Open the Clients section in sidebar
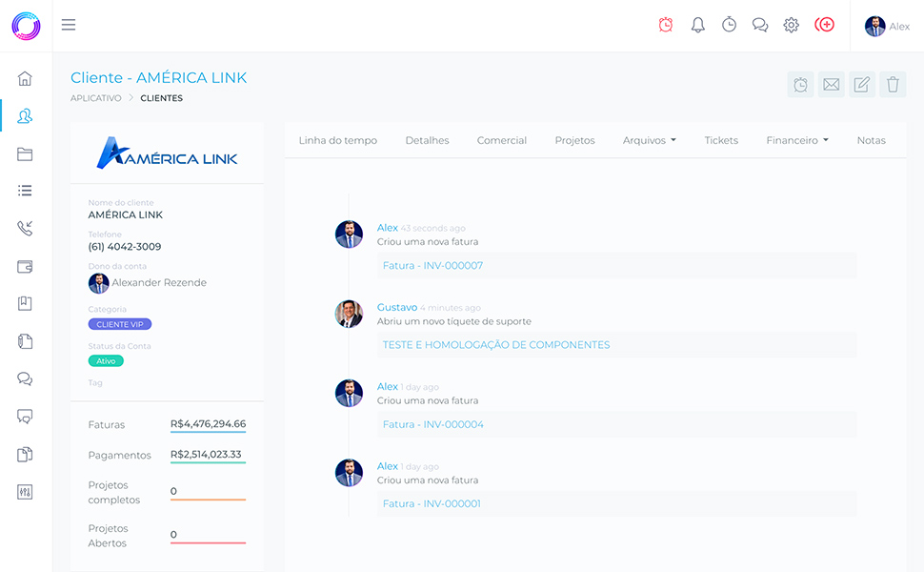Image resolution: width=924 pixels, height=572 pixels. pos(25,116)
